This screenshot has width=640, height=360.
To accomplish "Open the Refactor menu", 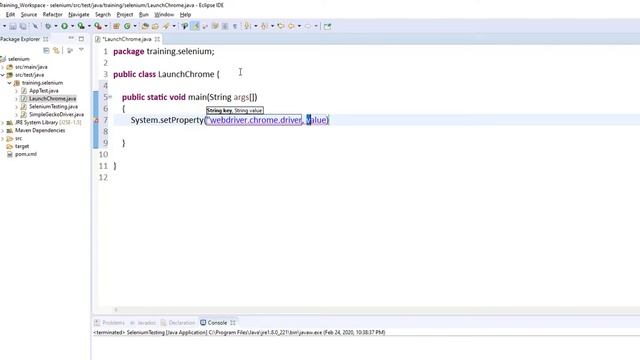I will (53, 14).
